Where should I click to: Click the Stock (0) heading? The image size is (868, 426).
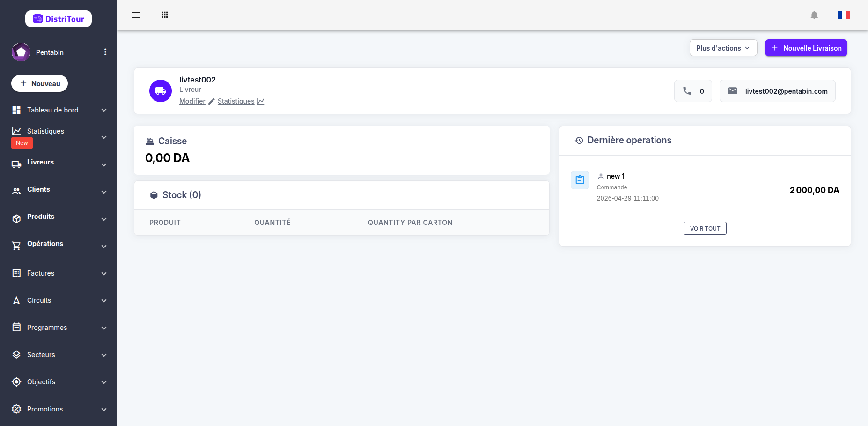coord(182,195)
